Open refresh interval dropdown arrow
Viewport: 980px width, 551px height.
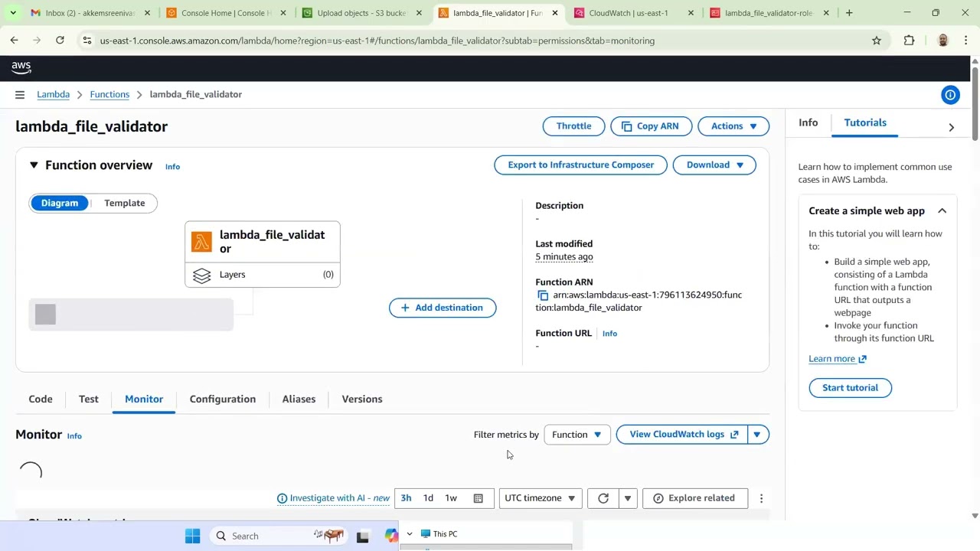[628, 498]
